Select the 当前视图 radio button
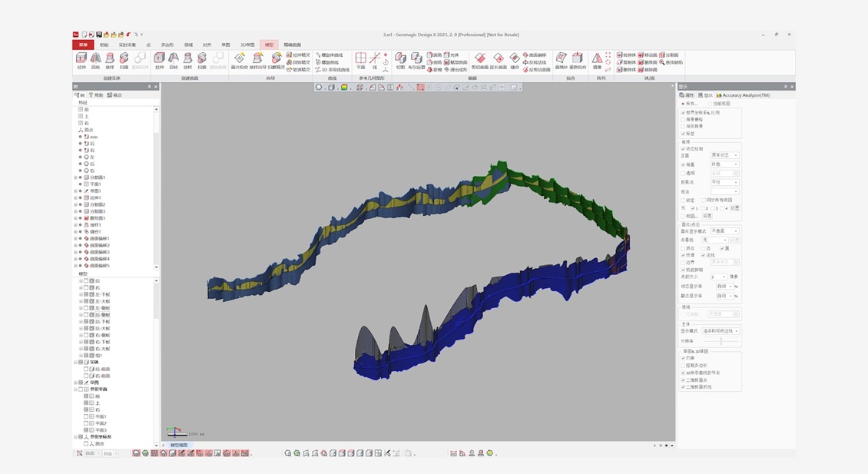Viewport: 868px width, 474px height. (711, 104)
